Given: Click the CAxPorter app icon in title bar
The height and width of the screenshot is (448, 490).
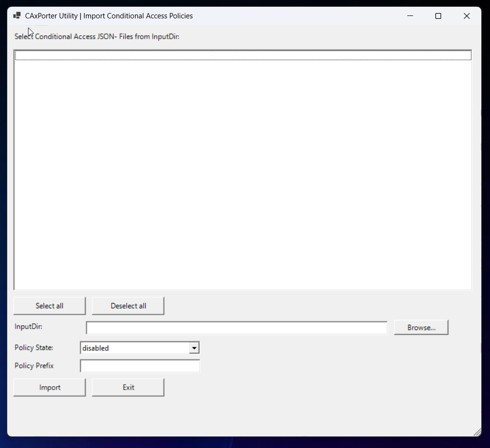Looking at the screenshot, I should tap(17, 16).
